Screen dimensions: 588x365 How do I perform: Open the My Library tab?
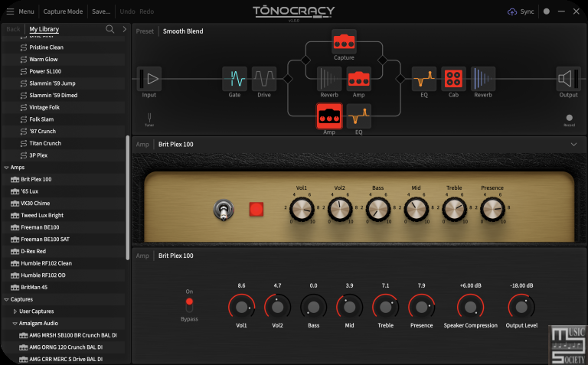44,29
